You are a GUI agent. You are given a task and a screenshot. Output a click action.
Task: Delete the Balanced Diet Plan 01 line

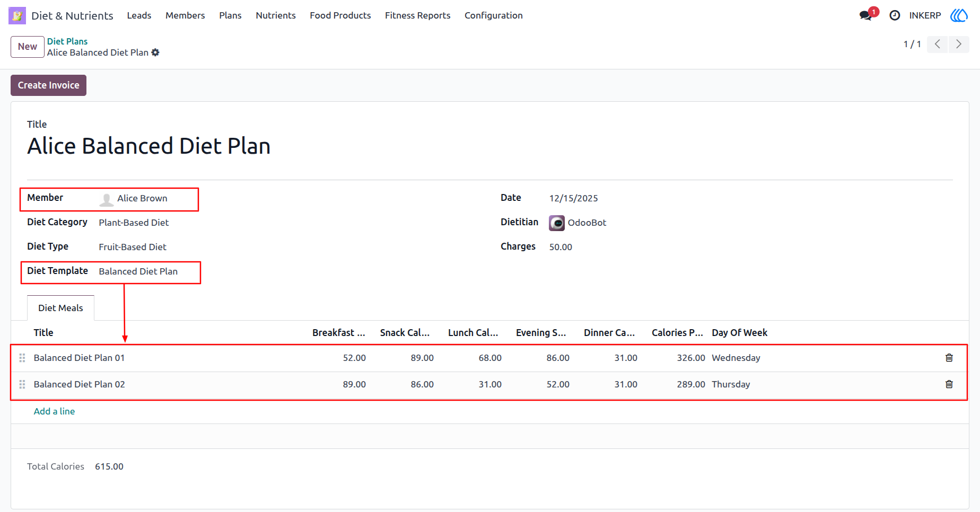(x=949, y=358)
